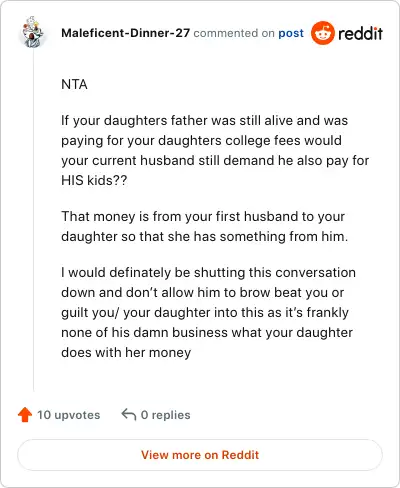Click paragraph starting "If your daughters father"

[215, 150]
